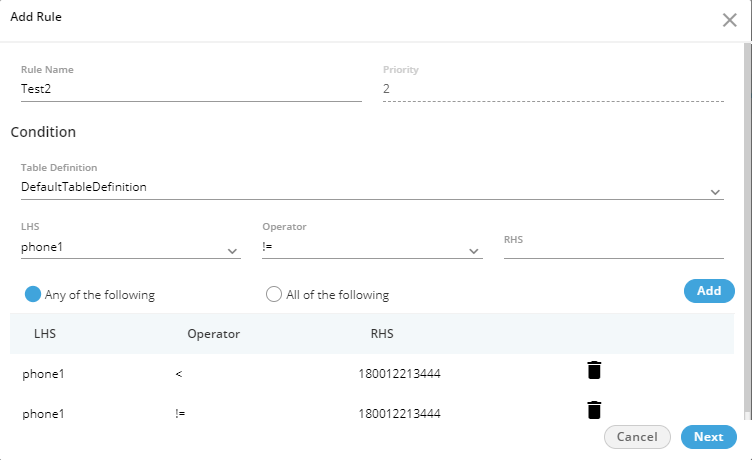The height and width of the screenshot is (460, 752).
Task: Select 'All of the following' radio option
Action: pyautogui.click(x=274, y=294)
